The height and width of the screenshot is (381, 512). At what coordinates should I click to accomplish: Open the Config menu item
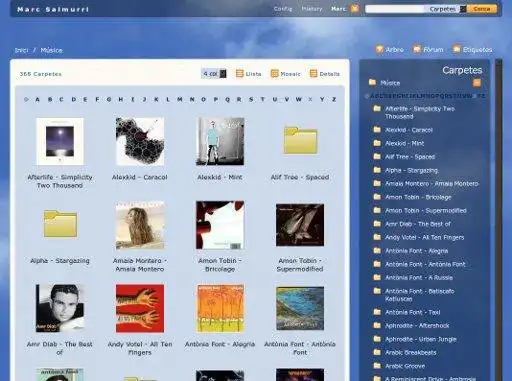(283, 9)
